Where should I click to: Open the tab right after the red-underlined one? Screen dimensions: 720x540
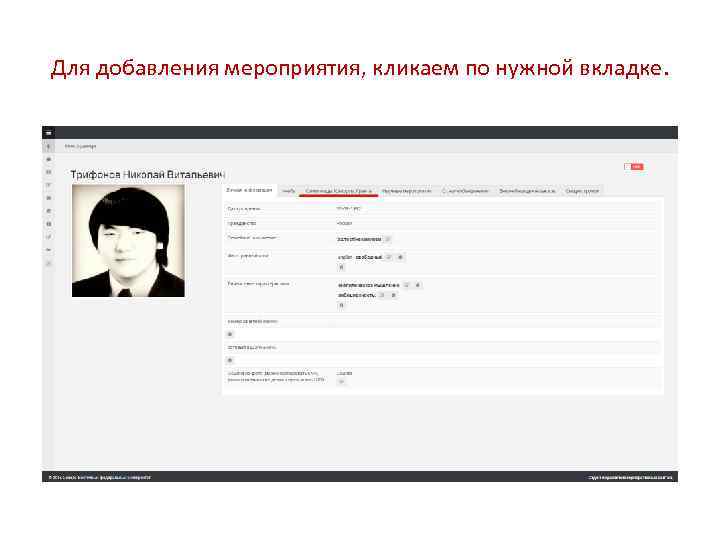point(406,191)
